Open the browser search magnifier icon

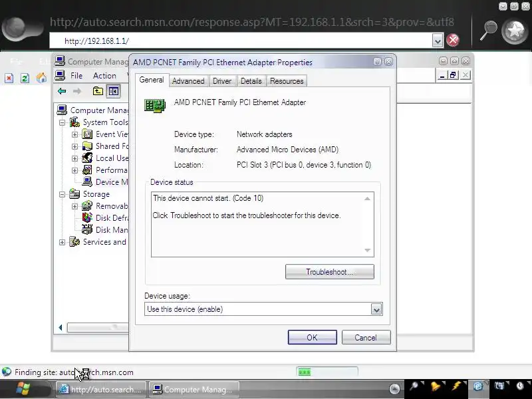pos(488,31)
